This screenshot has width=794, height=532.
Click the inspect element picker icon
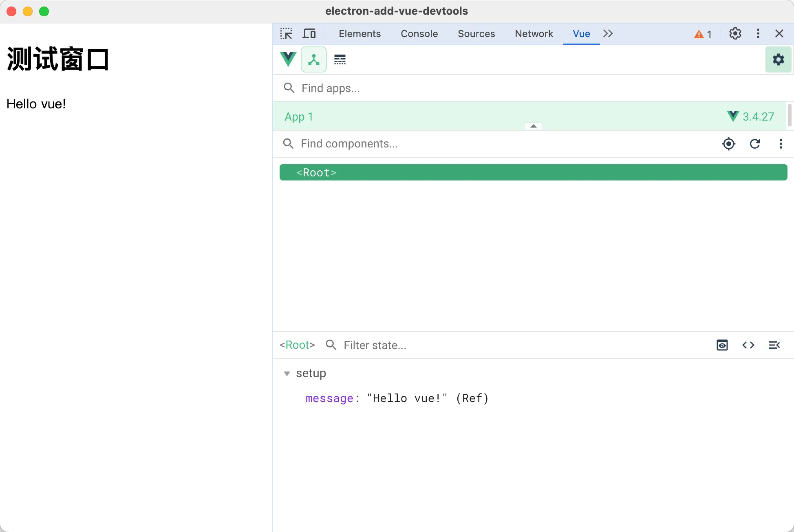pyautogui.click(x=286, y=34)
